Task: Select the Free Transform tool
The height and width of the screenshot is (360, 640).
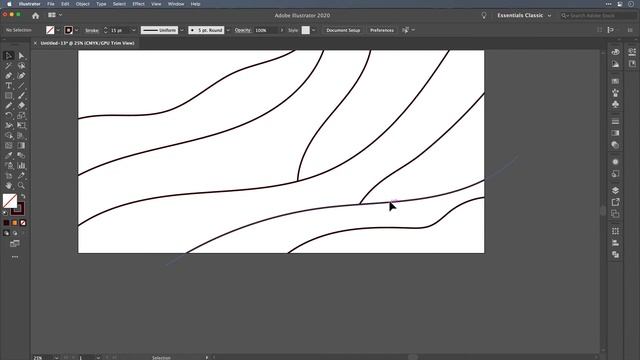Action: point(21,125)
